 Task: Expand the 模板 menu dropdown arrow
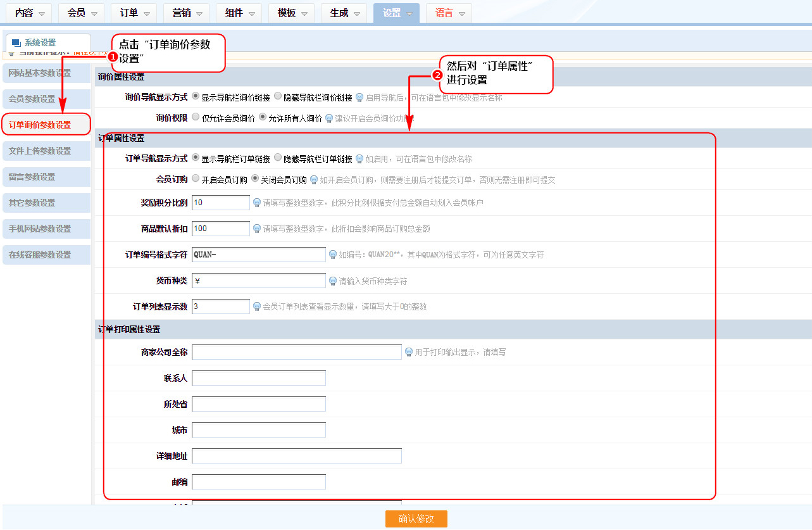coord(304,14)
